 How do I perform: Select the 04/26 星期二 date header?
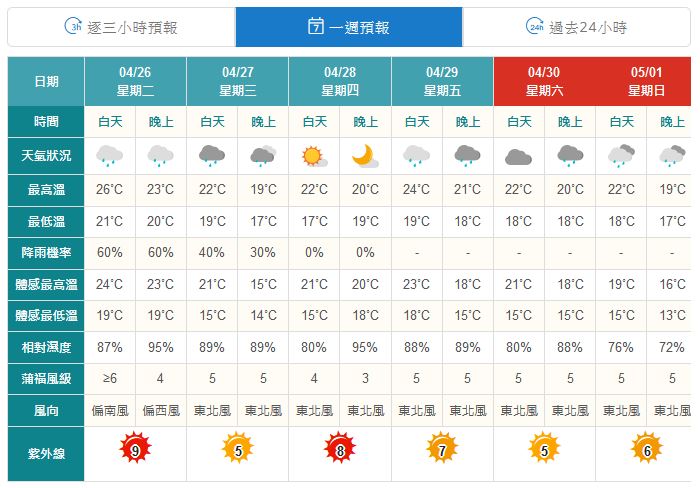pyautogui.click(x=135, y=81)
